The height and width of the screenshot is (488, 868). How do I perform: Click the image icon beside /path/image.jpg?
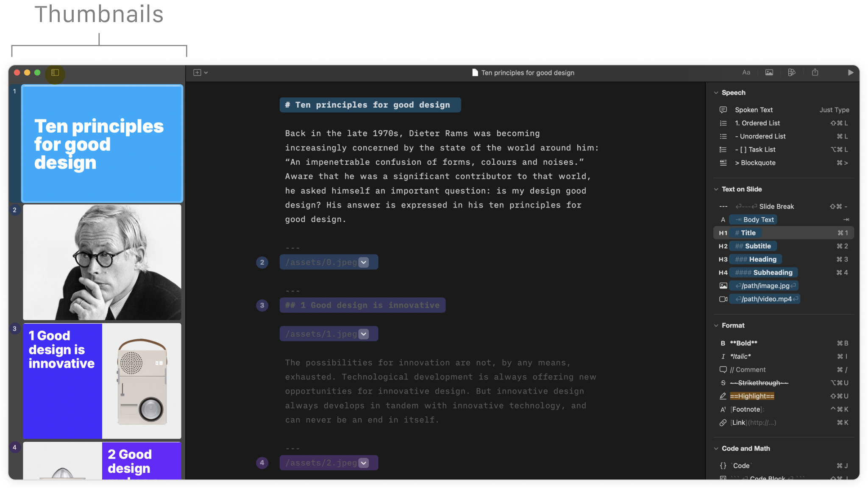pos(723,286)
